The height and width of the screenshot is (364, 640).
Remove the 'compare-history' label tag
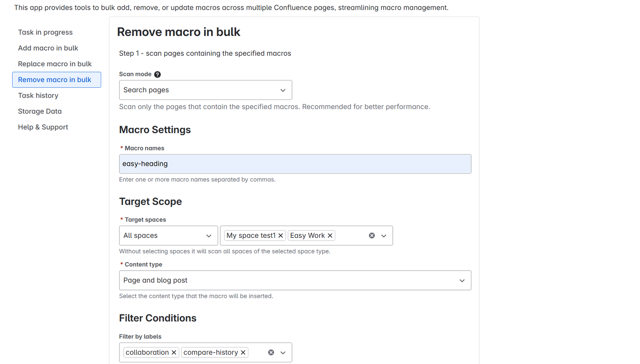coord(243,352)
